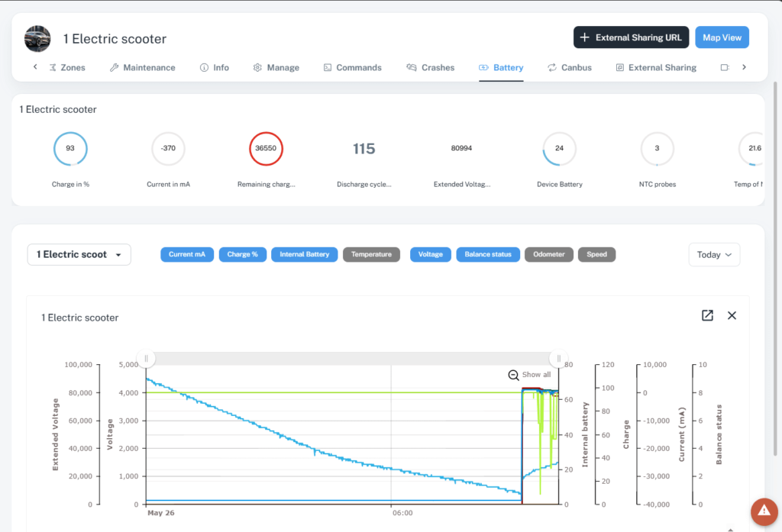
Task: Click the 06:00 chart axis label
Action: pos(402,513)
